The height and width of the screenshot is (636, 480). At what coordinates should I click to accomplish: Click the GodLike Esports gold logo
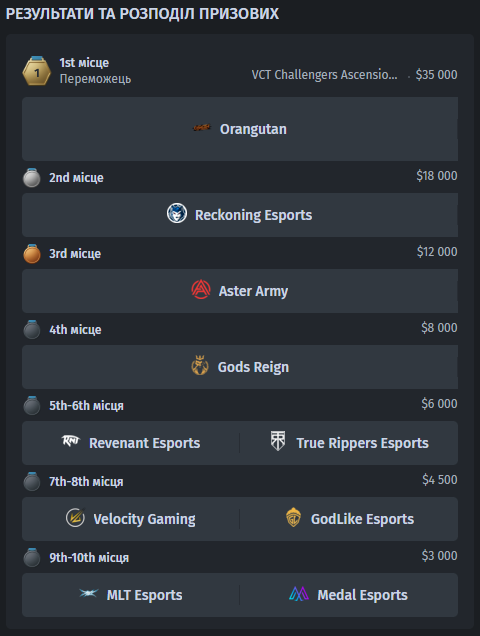[293, 517]
